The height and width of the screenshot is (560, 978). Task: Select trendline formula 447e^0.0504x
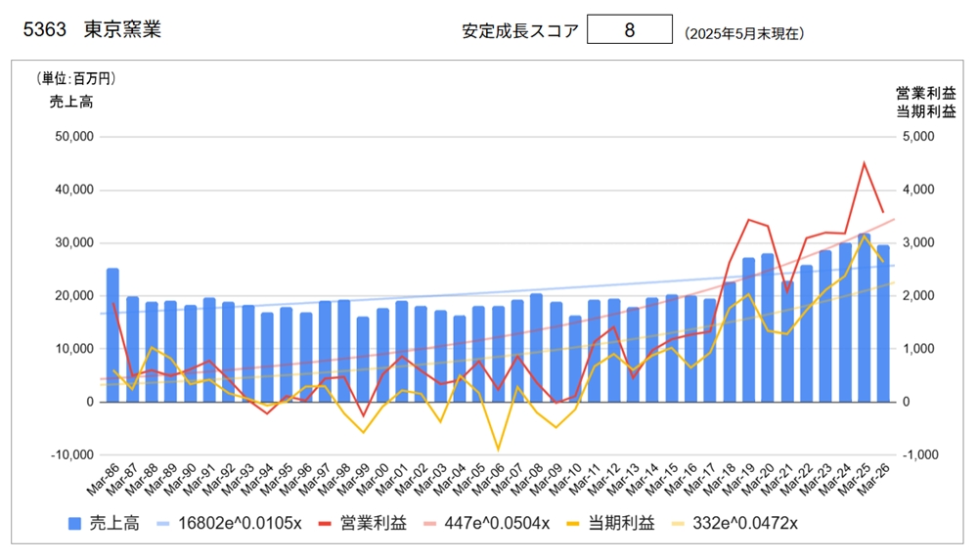[497, 523]
